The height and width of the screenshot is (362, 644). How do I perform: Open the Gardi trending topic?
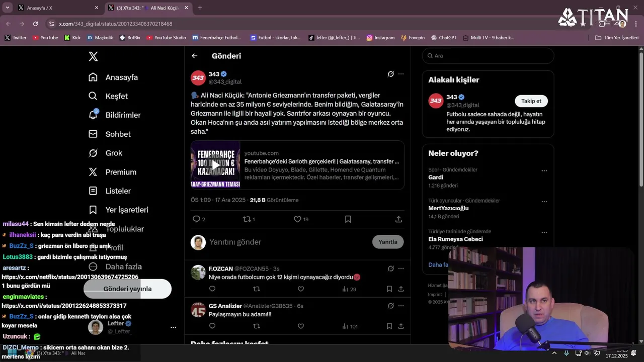[x=436, y=177]
